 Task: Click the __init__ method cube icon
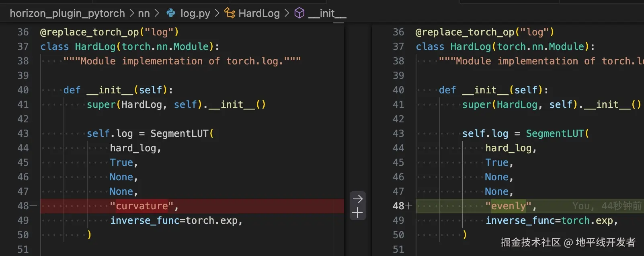pyautogui.click(x=299, y=13)
